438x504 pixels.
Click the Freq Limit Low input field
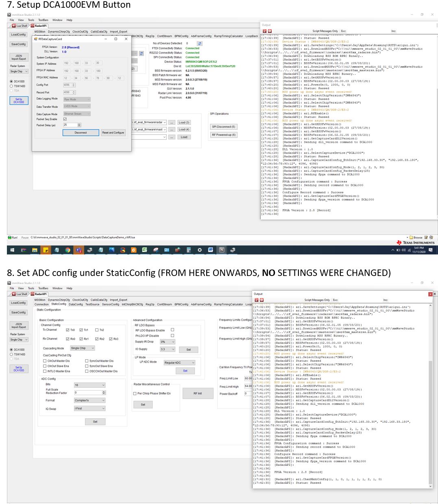click(248, 378)
